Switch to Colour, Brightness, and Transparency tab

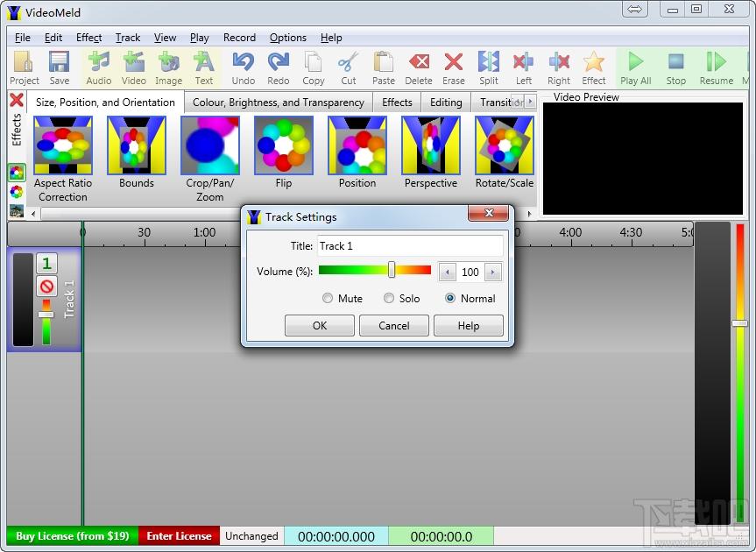tap(279, 103)
